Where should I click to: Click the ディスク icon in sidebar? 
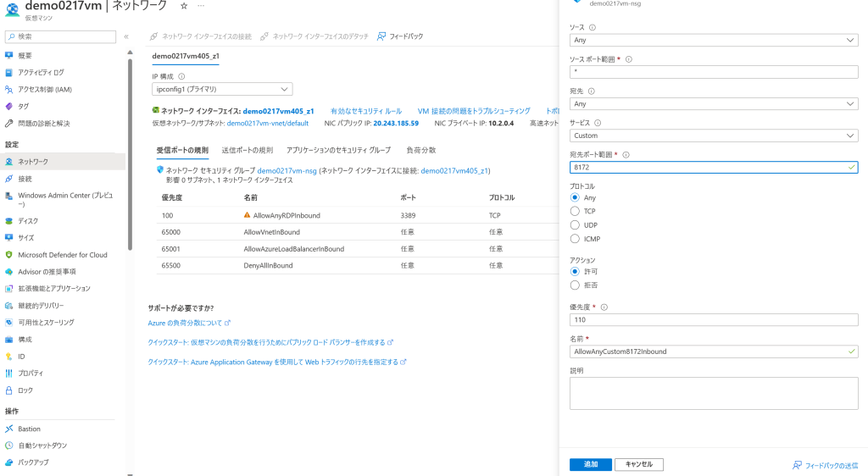click(8, 220)
